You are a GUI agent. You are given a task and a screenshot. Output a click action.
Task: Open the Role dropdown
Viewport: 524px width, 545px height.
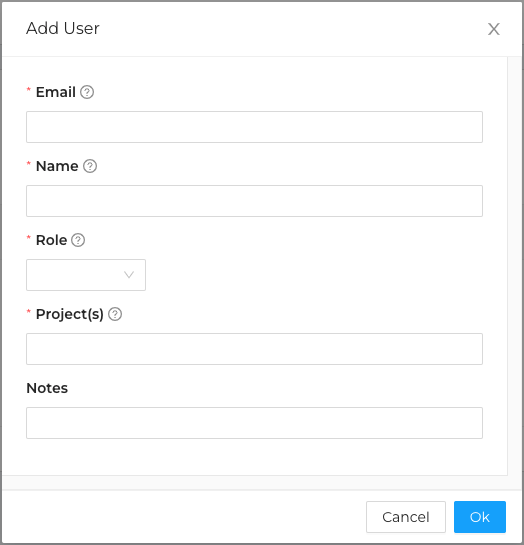pyautogui.click(x=86, y=275)
